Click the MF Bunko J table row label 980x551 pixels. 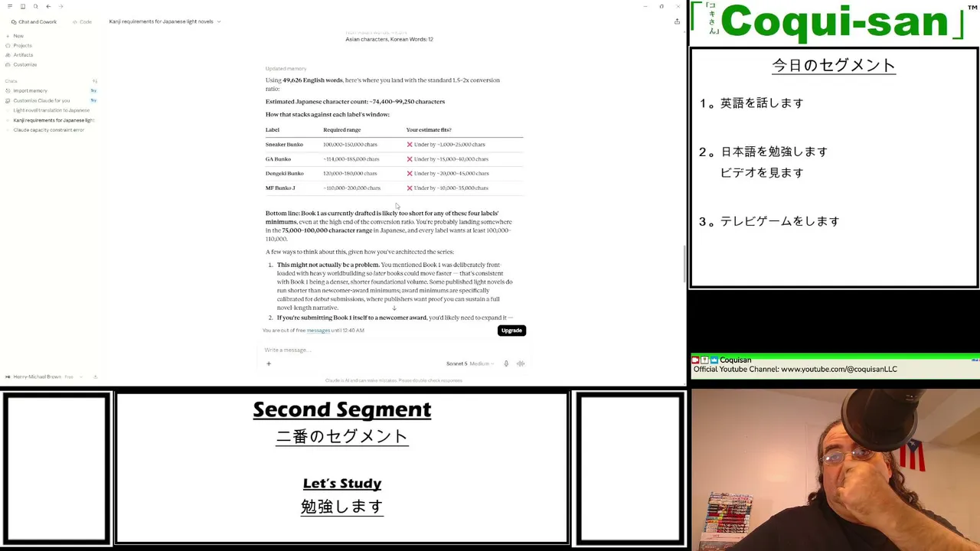(x=280, y=188)
